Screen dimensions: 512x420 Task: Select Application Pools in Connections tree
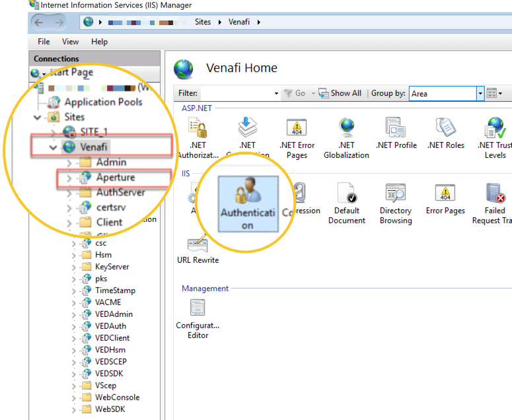(x=102, y=102)
